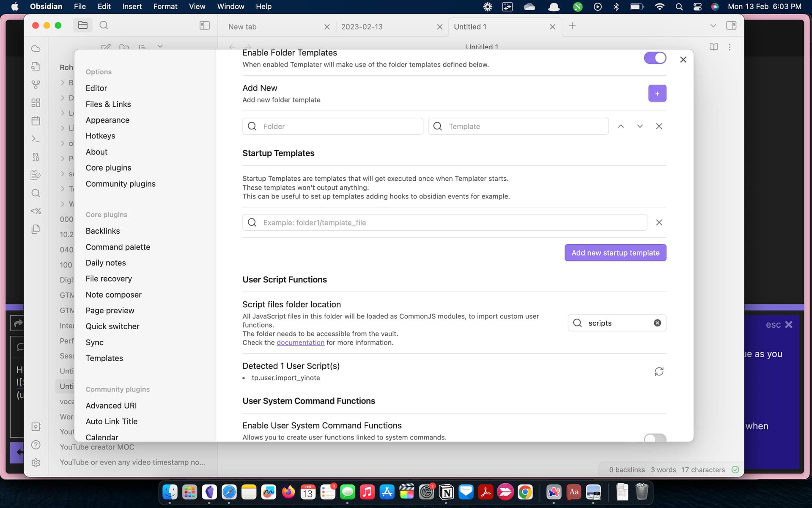The width and height of the screenshot is (812, 508).
Task: Open the documentation link
Action: [300, 342]
